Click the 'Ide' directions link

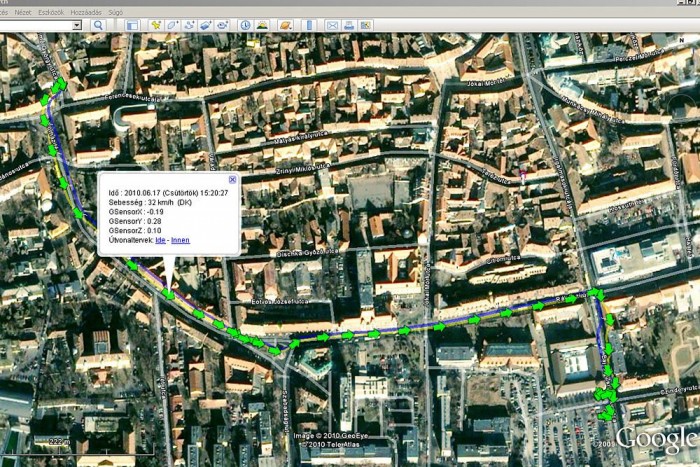[x=160, y=240]
